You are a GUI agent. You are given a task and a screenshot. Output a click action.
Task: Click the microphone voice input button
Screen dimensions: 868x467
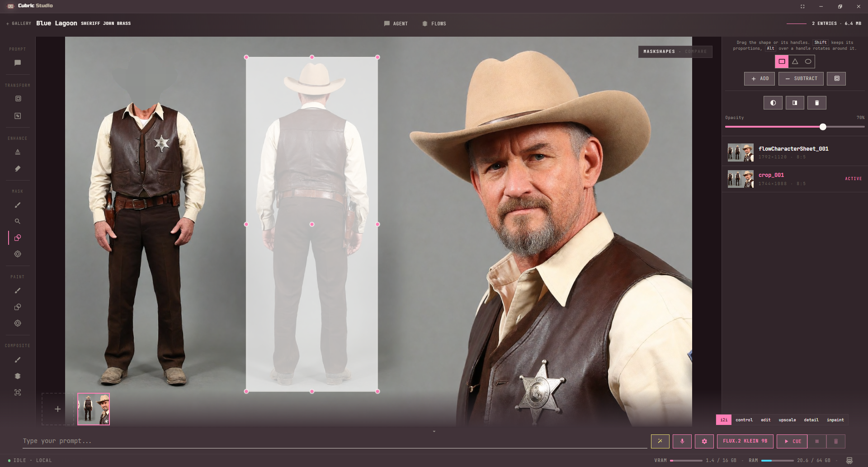682,441
